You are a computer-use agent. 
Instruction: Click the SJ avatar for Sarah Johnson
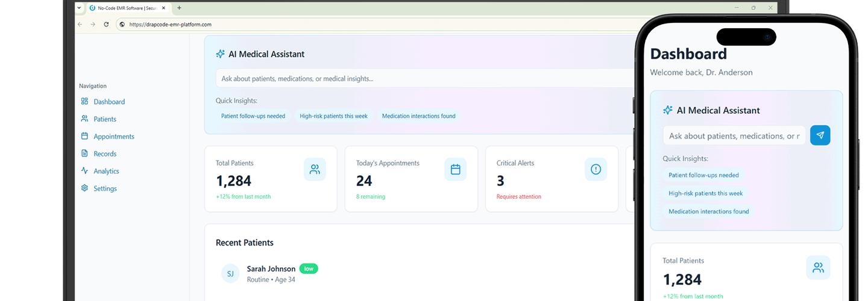(x=230, y=274)
